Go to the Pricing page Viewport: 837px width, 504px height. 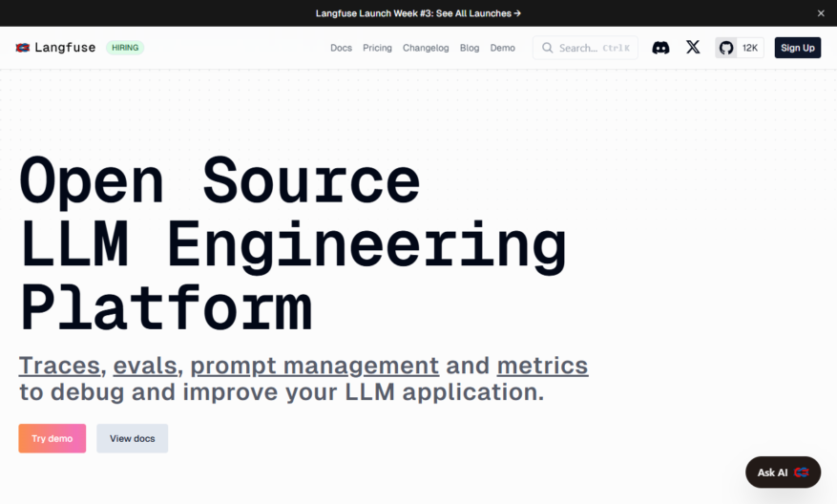point(377,48)
